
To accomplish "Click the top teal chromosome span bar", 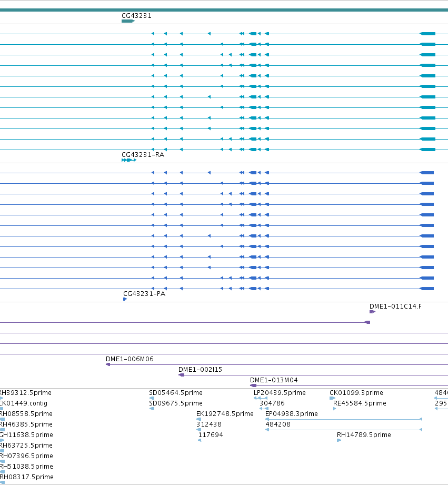I will 224,10.
